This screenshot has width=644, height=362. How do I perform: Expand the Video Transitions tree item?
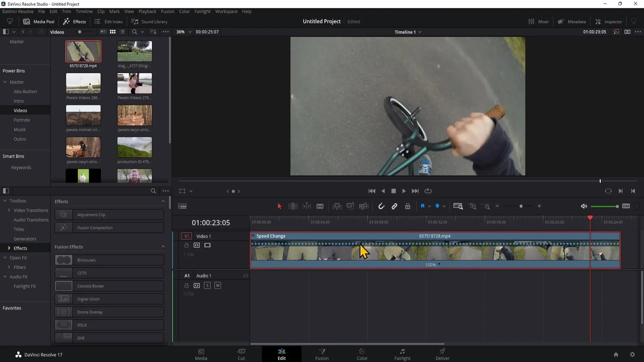coord(9,210)
